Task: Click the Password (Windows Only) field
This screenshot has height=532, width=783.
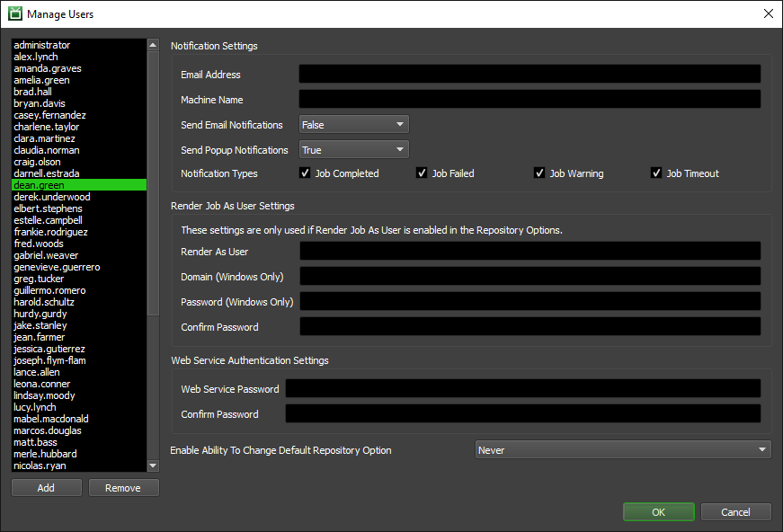Action: click(x=530, y=301)
